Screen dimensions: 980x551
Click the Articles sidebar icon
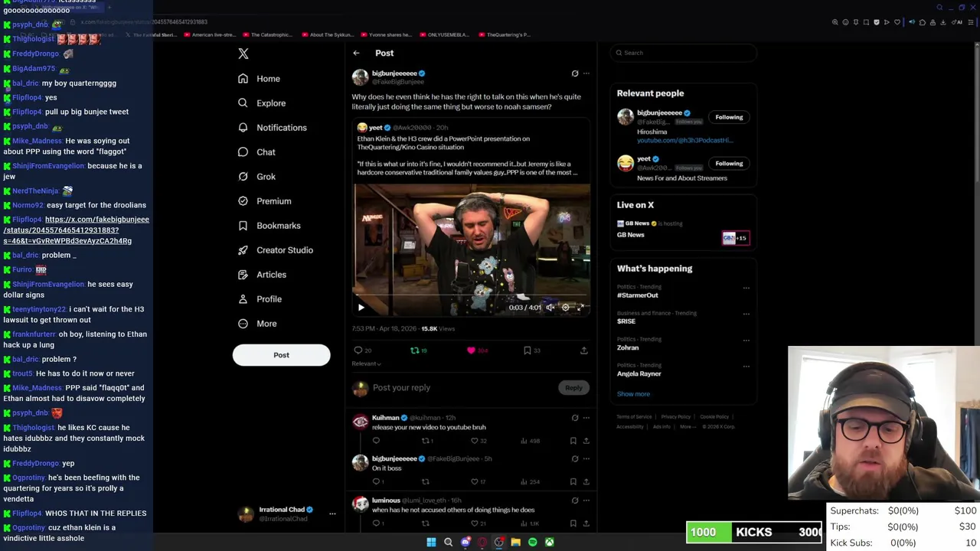pos(243,275)
